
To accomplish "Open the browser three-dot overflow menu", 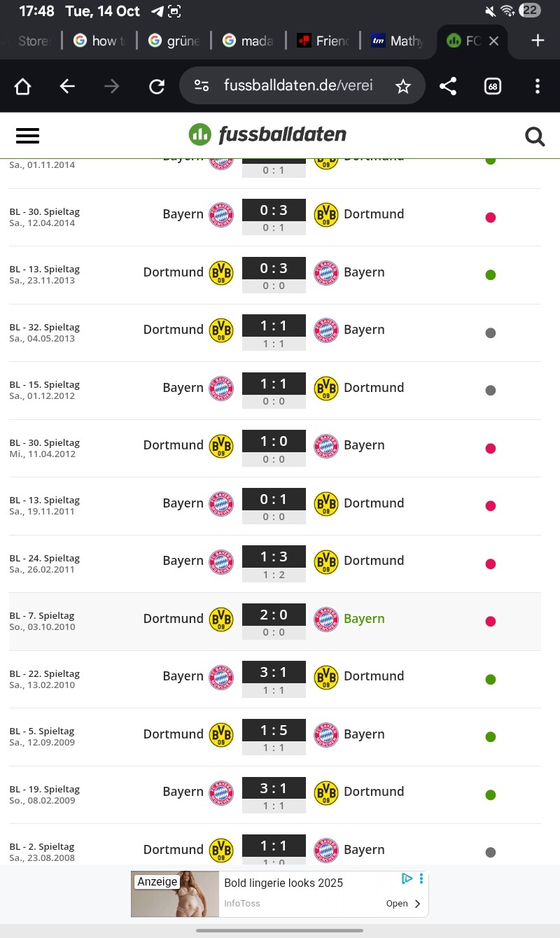I will coord(537,86).
